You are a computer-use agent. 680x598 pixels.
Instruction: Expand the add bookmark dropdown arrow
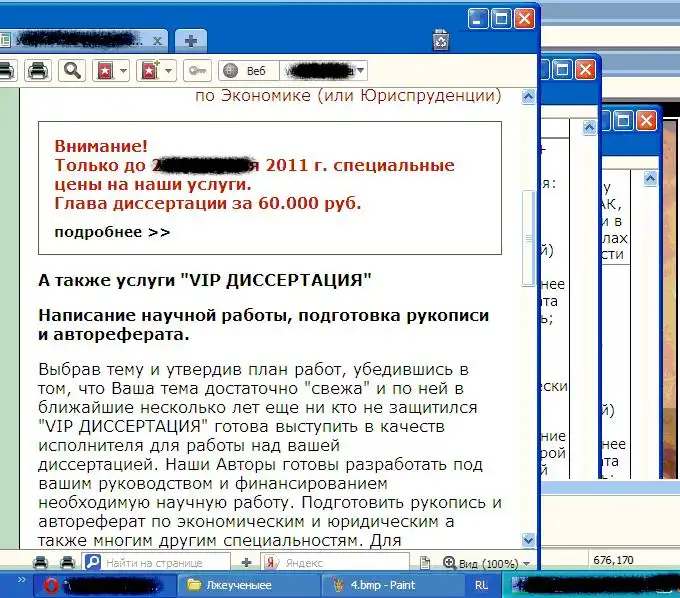pyautogui.click(x=169, y=70)
